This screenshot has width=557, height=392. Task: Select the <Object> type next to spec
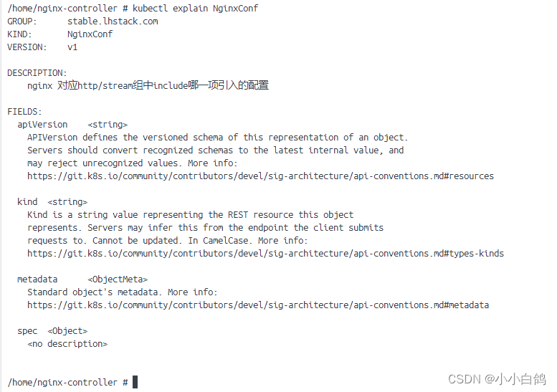pyautogui.click(x=67, y=331)
